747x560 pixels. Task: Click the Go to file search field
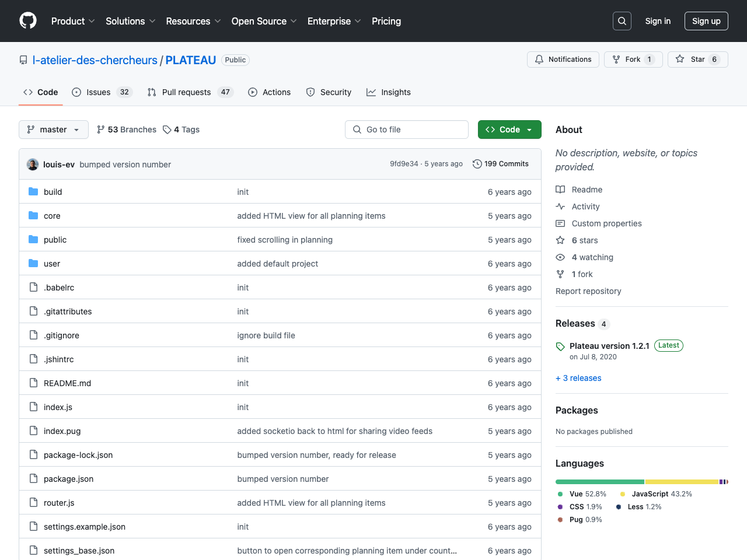(x=407, y=129)
